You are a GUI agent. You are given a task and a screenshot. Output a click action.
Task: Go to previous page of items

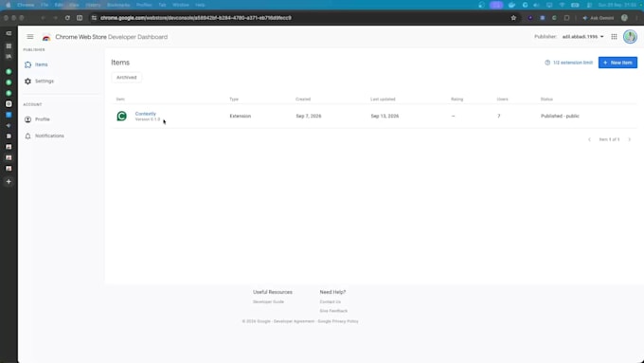pyautogui.click(x=589, y=139)
